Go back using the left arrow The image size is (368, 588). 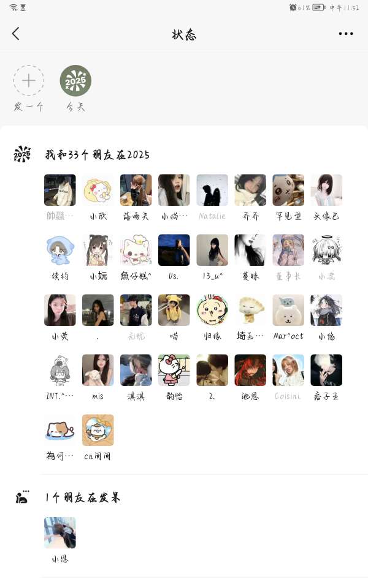16,34
